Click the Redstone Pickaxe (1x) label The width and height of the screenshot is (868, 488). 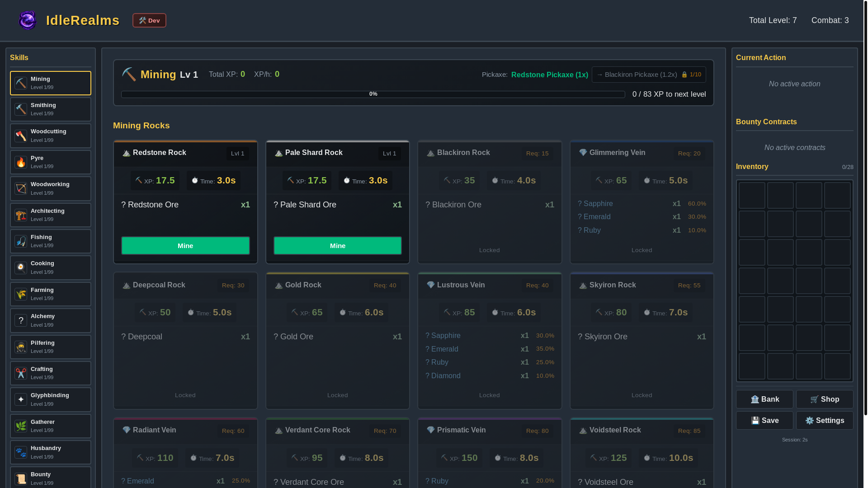(550, 75)
